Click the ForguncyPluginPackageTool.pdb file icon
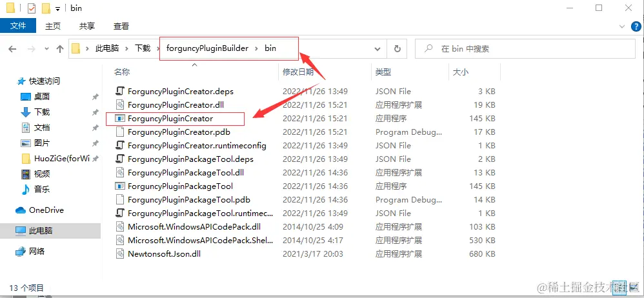This screenshot has height=298, width=644. point(119,199)
